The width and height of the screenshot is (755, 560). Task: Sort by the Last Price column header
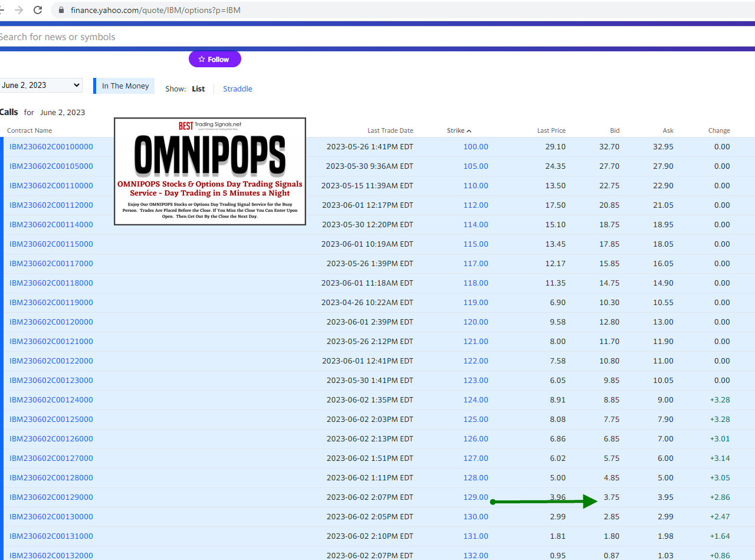(551, 130)
